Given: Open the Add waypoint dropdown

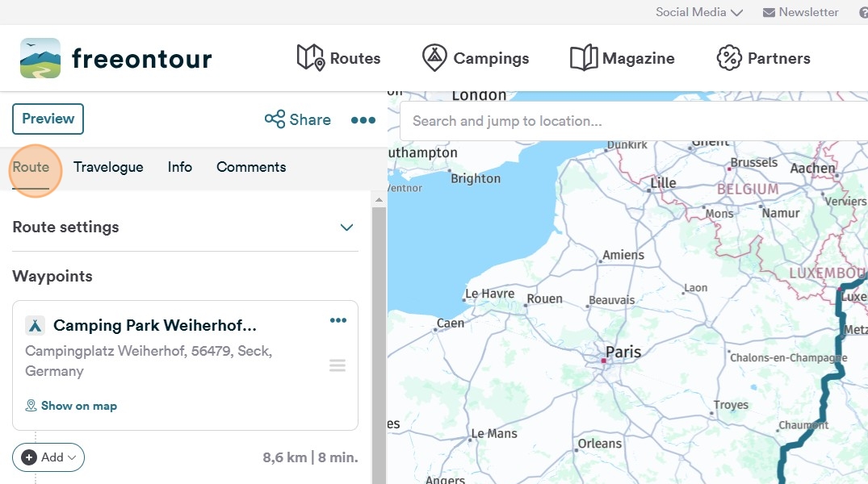Looking at the screenshot, I should (48, 457).
